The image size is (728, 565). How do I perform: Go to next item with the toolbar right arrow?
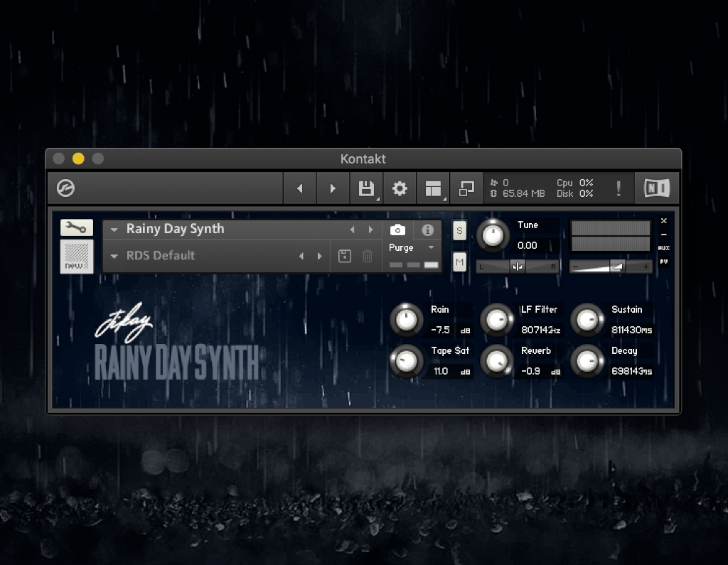pyautogui.click(x=333, y=188)
